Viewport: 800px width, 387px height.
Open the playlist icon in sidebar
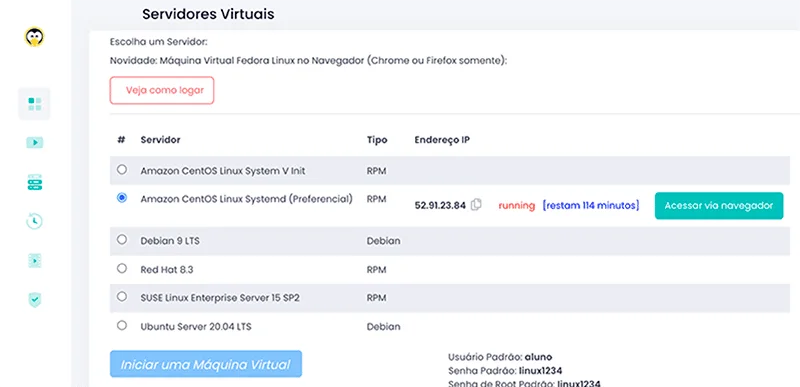(34, 261)
